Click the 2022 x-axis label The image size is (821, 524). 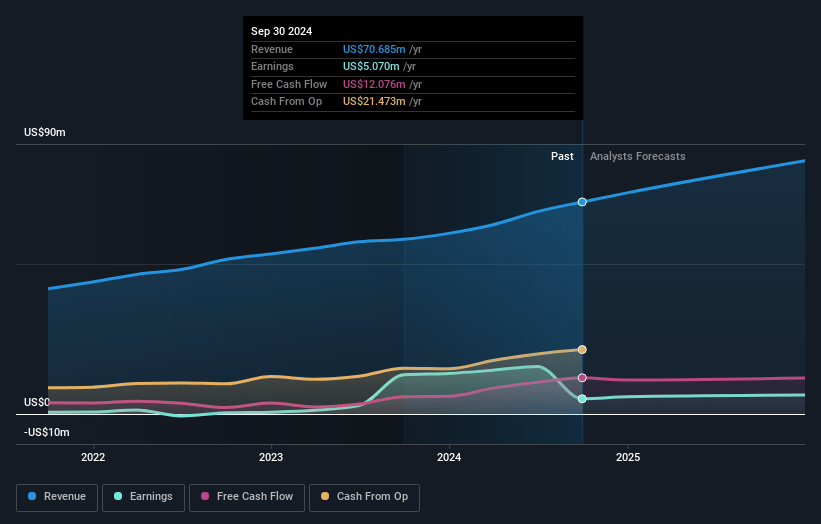tap(93, 457)
